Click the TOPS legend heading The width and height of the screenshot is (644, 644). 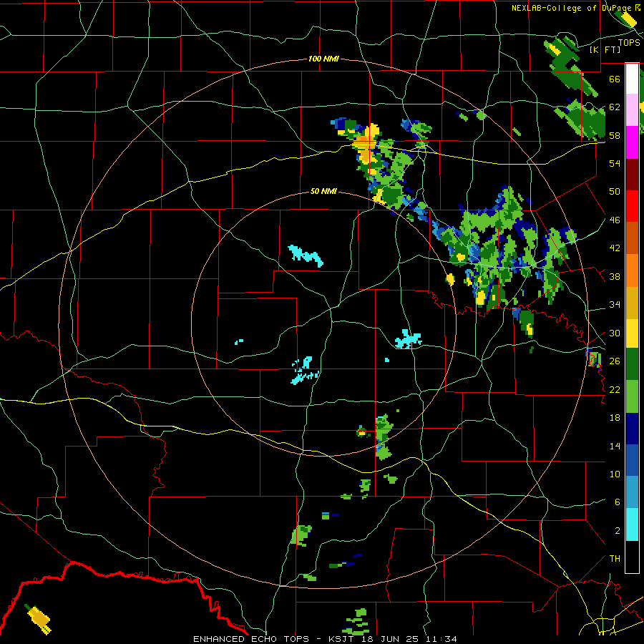[x=629, y=42]
